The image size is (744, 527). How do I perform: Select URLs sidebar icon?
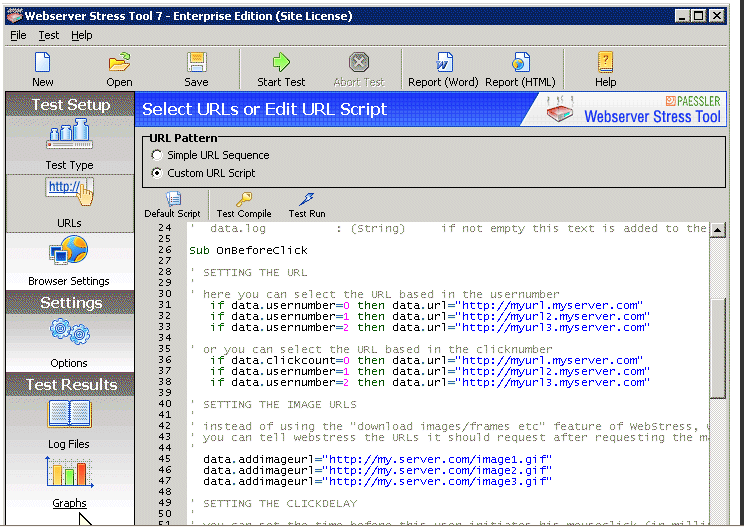click(70, 191)
